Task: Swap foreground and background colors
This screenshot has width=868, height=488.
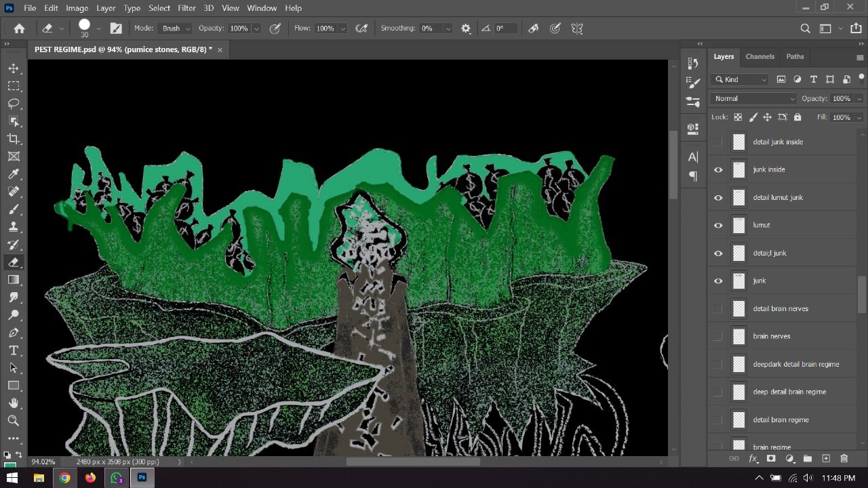Action: click(x=18, y=455)
